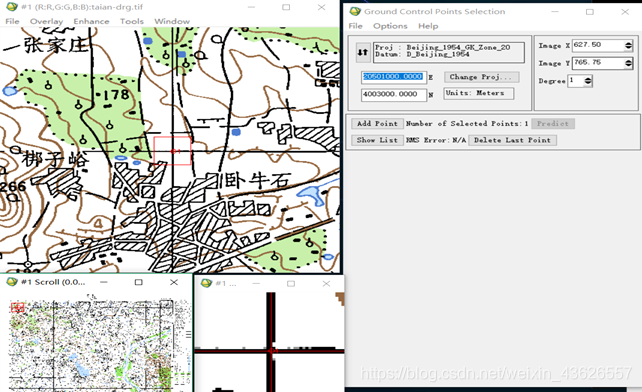Click crosshair center in zoom window
Viewport: 642px width, 392px height.
[271, 351]
